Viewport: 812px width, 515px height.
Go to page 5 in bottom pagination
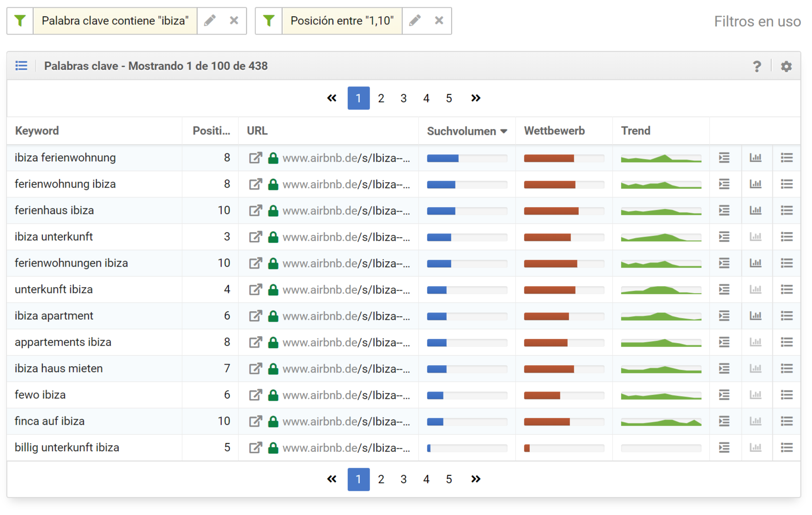click(449, 479)
